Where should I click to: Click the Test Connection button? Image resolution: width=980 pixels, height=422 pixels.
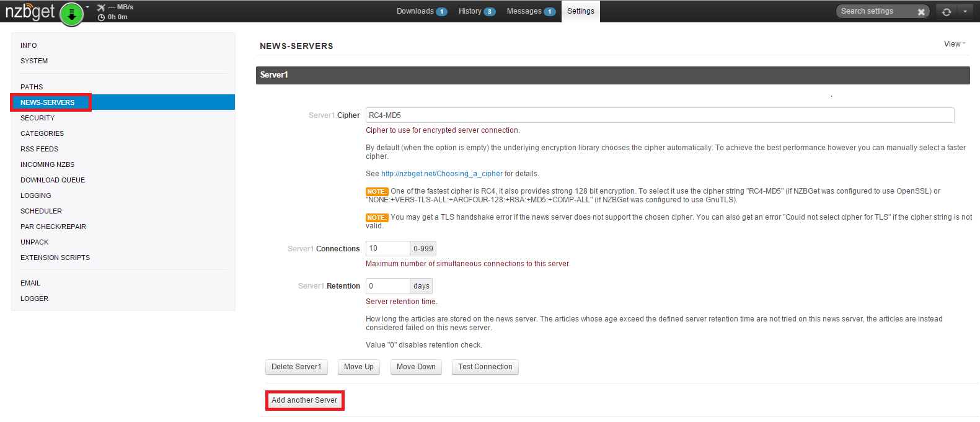tap(485, 367)
